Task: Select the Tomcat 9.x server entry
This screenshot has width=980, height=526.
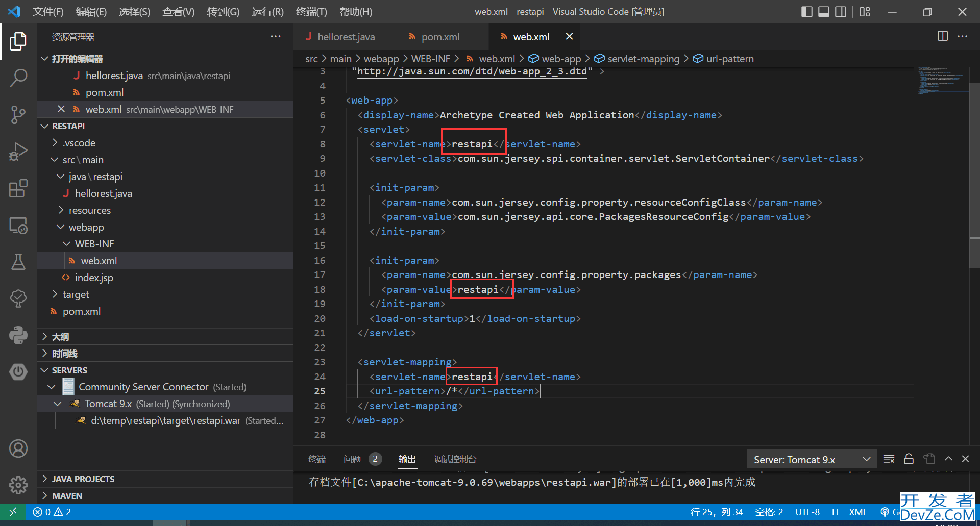Action: click(x=165, y=404)
